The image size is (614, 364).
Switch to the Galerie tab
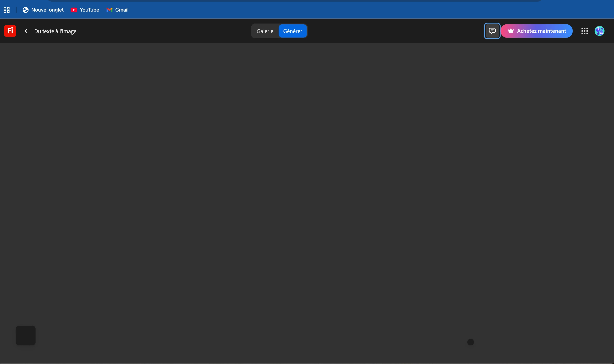(265, 31)
